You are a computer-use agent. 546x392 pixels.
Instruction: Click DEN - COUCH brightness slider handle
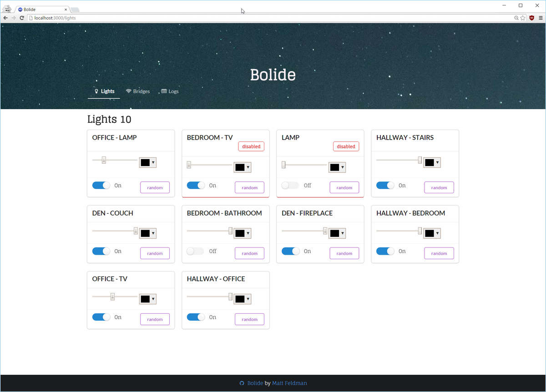tap(136, 231)
